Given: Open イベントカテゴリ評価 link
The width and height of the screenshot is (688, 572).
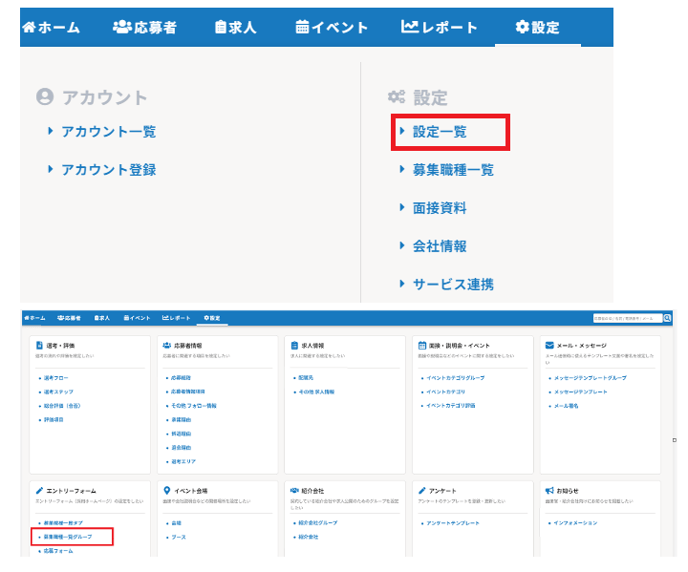Looking at the screenshot, I should coord(451,406).
